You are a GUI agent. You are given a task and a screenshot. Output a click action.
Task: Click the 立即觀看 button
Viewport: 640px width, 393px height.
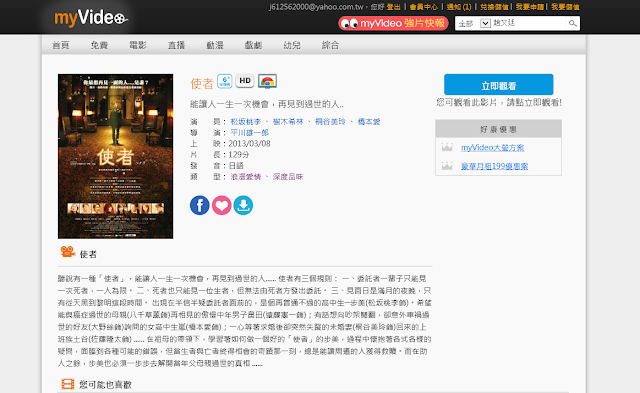point(498,84)
